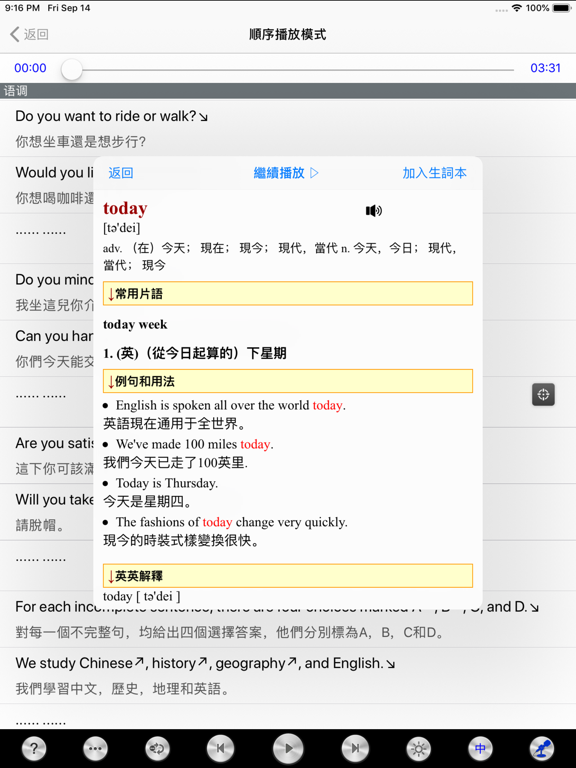Image resolution: width=576 pixels, height=768 pixels.
Task: Tap example 'Today is Thursday.'
Action: 167,483
